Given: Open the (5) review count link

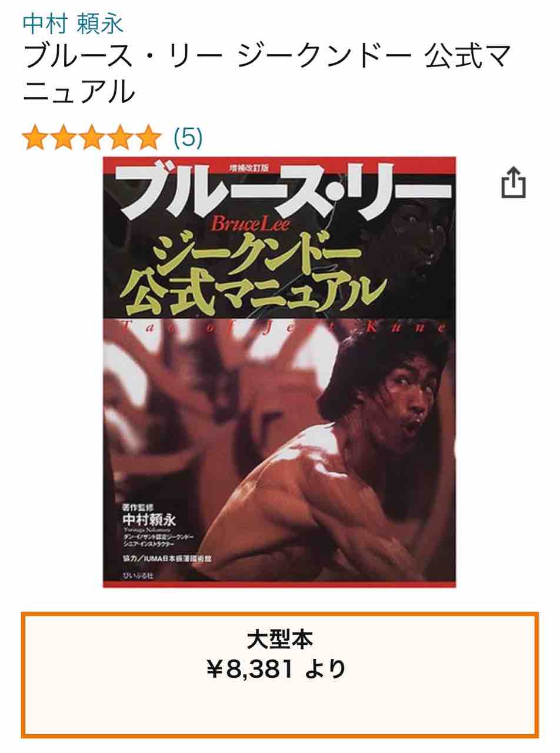Looking at the screenshot, I should tap(188, 138).
